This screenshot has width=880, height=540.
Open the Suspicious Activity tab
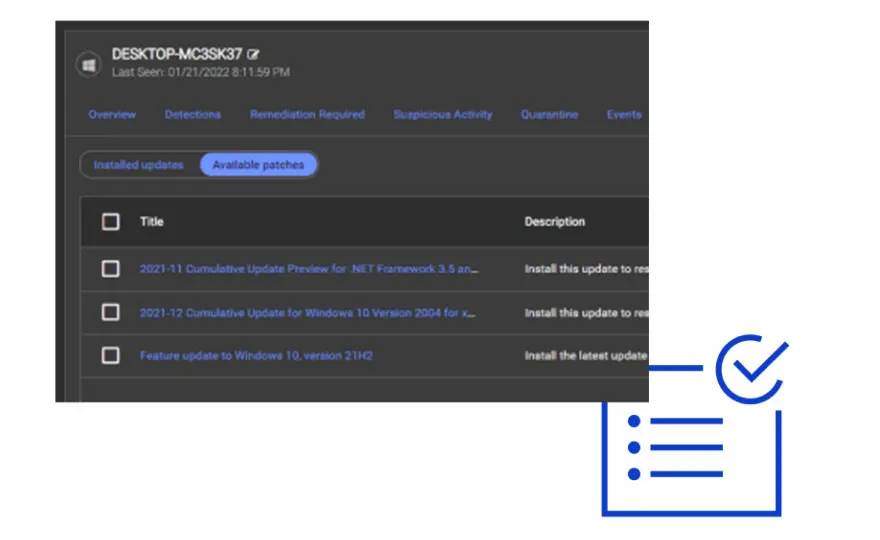(443, 115)
